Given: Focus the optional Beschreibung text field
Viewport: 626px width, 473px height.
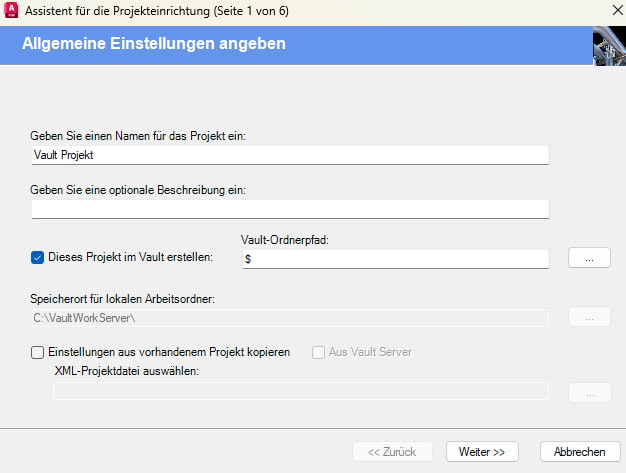Looking at the screenshot, I should pos(290,209).
